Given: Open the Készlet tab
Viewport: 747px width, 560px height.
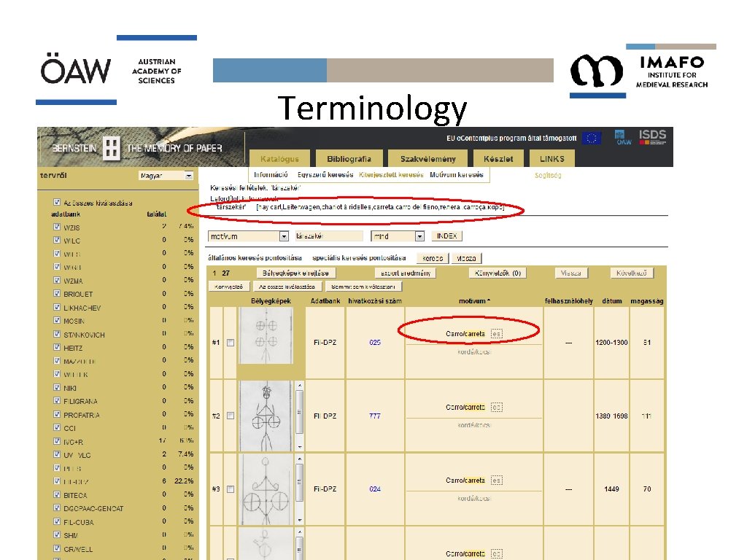Looking at the screenshot, I should click(x=498, y=158).
